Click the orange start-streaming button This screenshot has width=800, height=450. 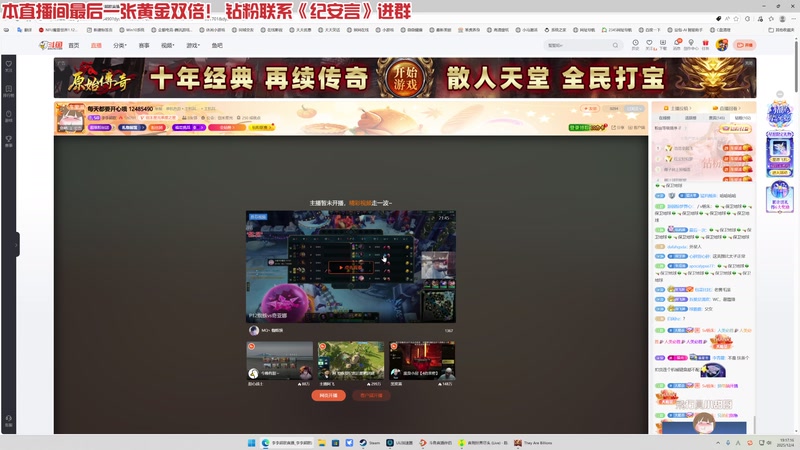point(744,45)
